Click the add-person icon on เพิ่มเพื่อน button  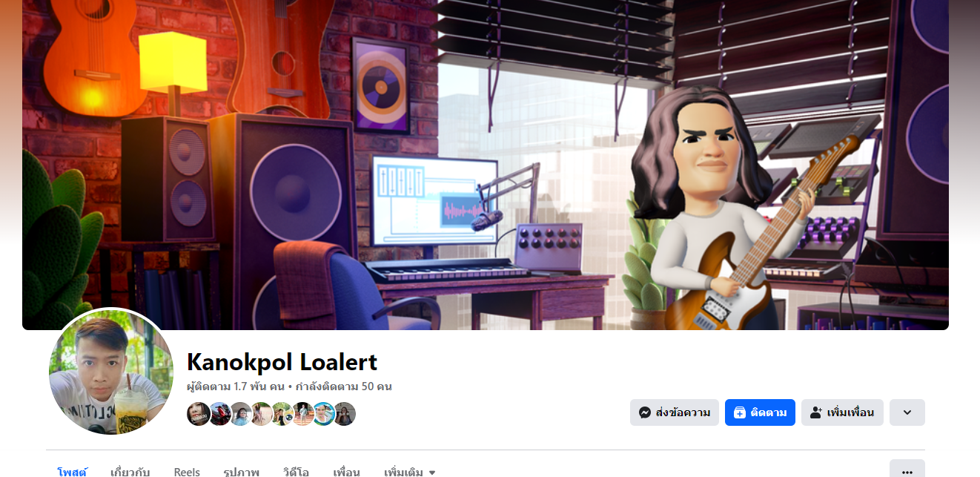tap(816, 412)
